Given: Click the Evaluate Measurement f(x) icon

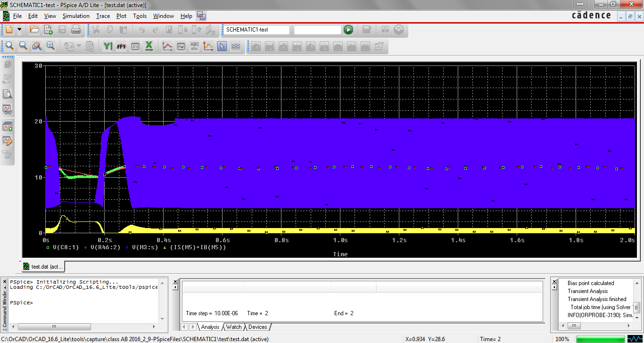Looking at the screenshot, I should tap(181, 46).
